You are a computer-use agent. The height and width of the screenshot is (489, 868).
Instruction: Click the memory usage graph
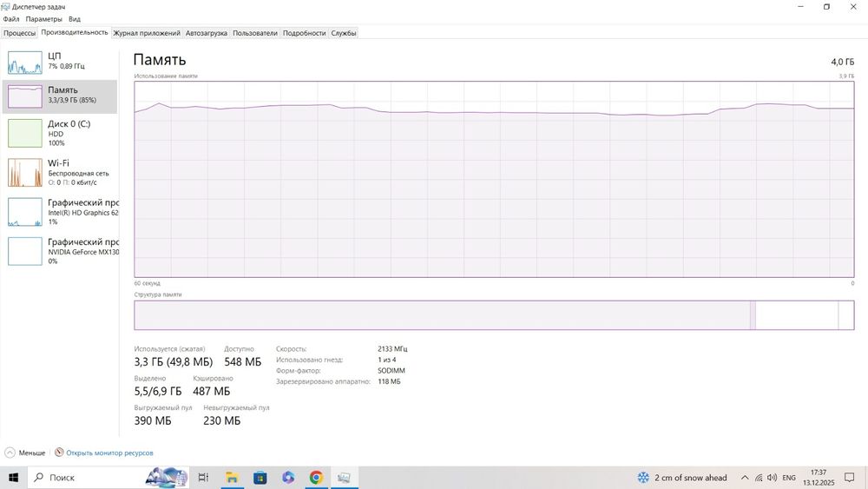pyautogui.click(x=494, y=180)
